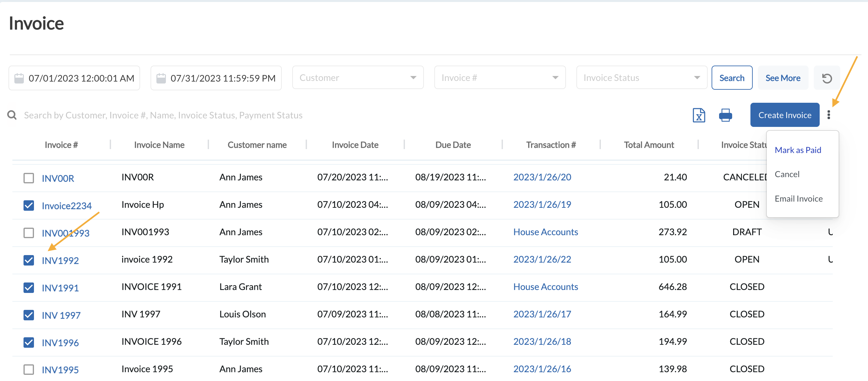Click the Create Invoice button
Viewport: 868px width, 381px height.
(x=785, y=115)
